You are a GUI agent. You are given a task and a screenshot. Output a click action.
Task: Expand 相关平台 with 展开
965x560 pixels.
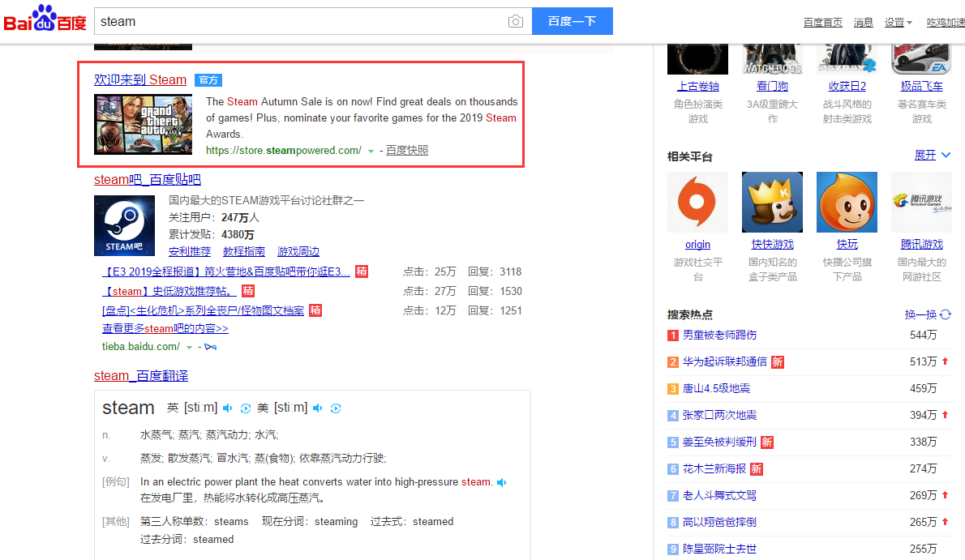933,155
